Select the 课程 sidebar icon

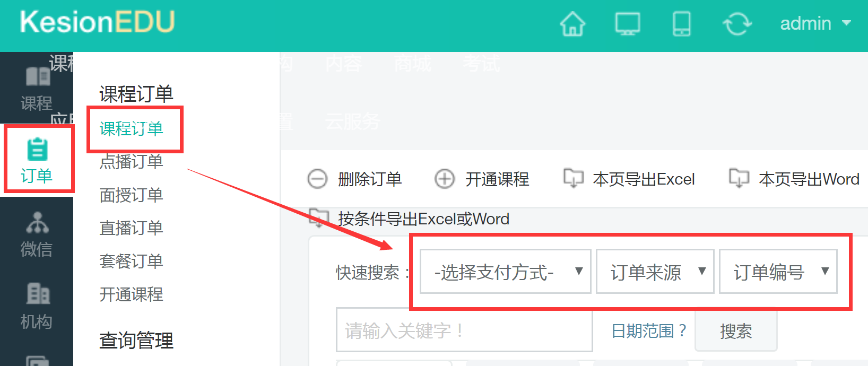[x=37, y=88]
